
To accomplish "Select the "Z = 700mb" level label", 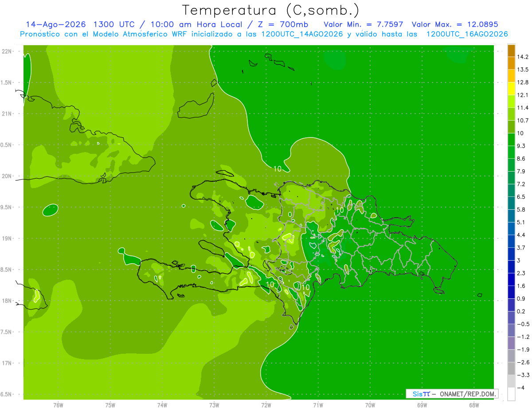I will pyautogui.click(x=282, y=24).
